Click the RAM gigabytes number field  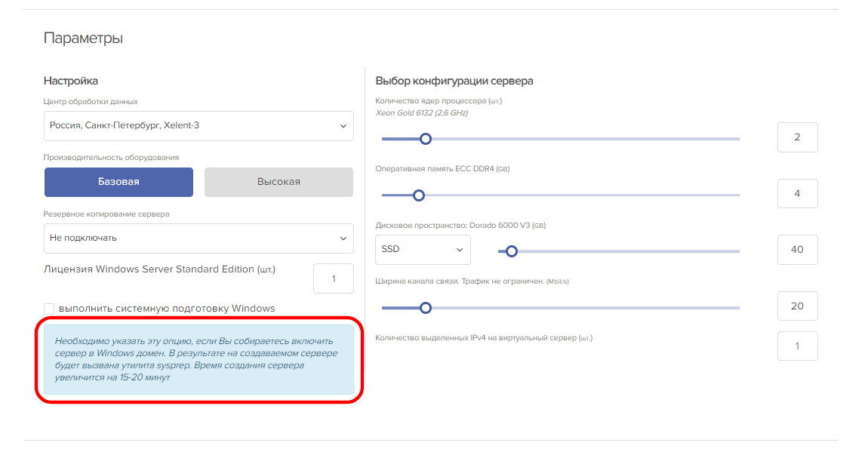tap(797, 194)
